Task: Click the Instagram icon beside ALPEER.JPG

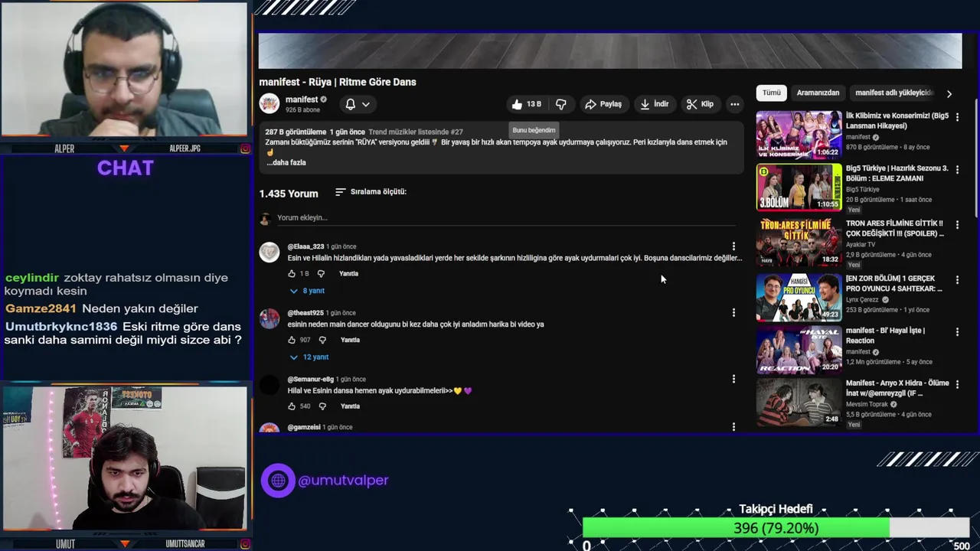Action: coord(245,148)
